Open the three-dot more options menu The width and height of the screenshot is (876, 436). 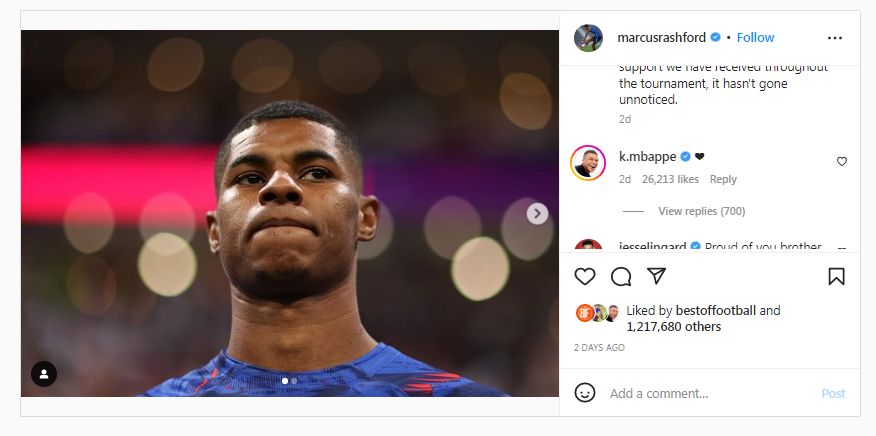(835, 38)
